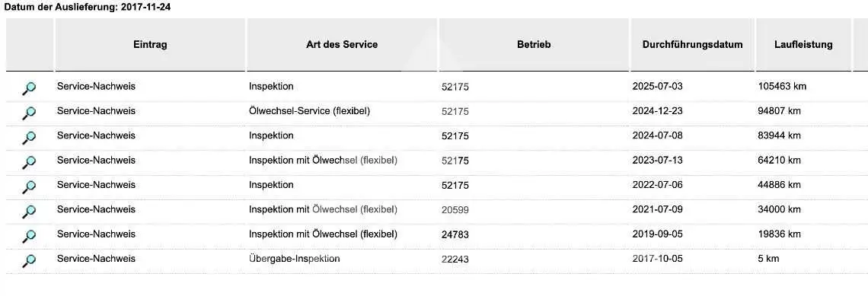Image resolution: width=868 pixels, height=296 pixels.
Task: Select the mileage value 105463 km
Action: coord(782,86)
